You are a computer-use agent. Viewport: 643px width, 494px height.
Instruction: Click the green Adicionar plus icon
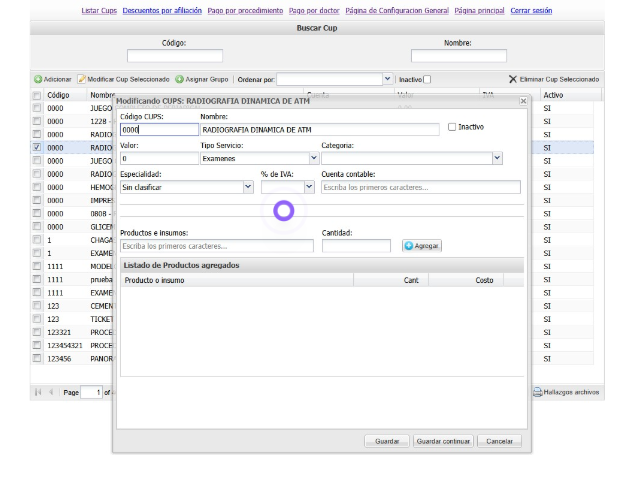(38, 79)
